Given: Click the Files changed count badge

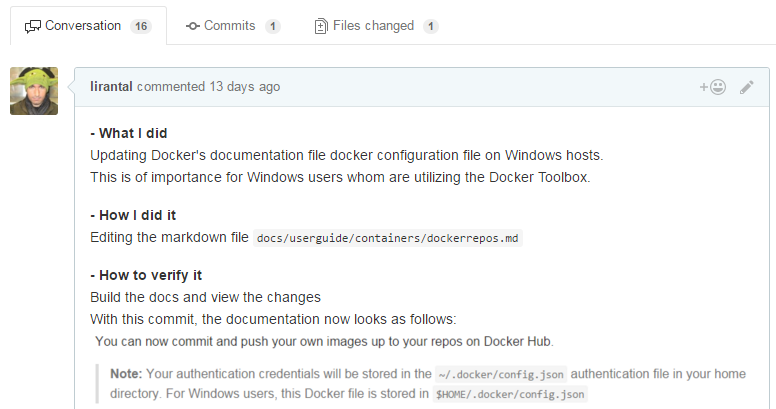Looking at the screenshot, I should (x=431, y=27).
